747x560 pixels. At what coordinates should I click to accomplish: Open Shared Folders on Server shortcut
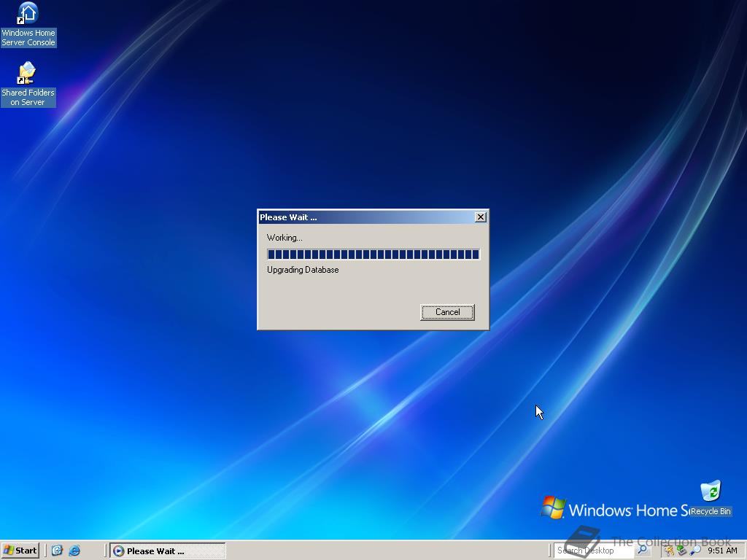(28, 85)
